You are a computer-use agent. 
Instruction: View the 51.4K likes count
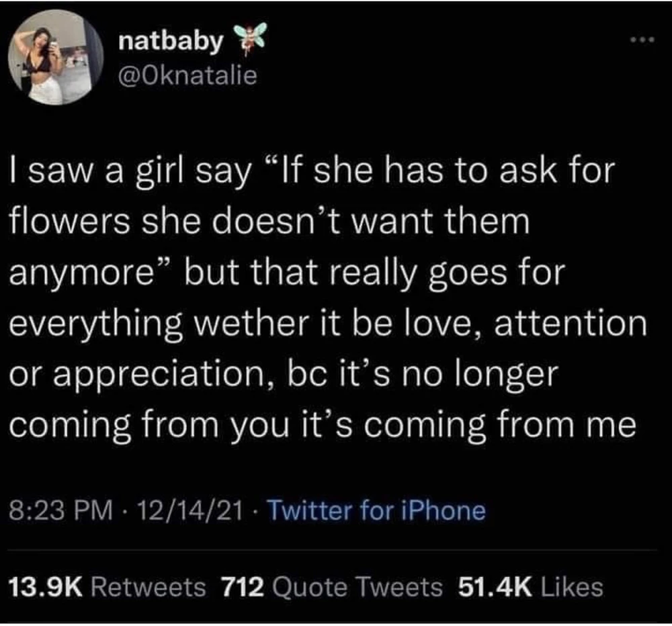[x=495, y=587]
